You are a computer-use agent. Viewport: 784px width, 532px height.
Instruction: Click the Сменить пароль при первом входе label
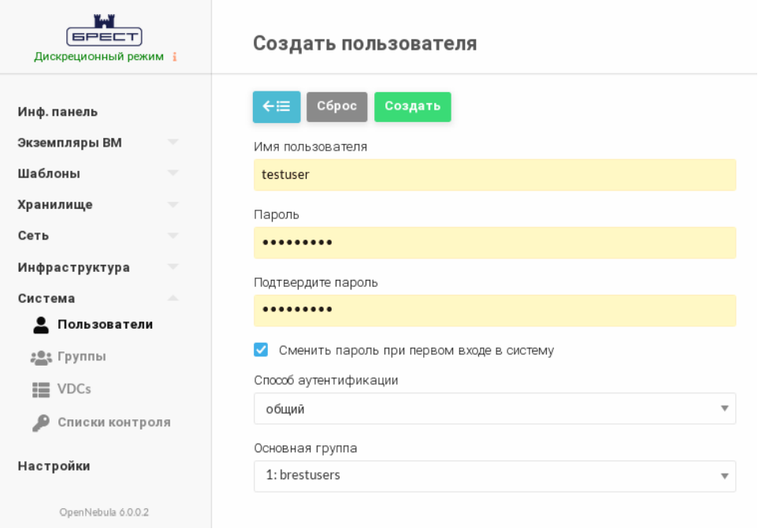pyautogui.click(x=416, y=351)
